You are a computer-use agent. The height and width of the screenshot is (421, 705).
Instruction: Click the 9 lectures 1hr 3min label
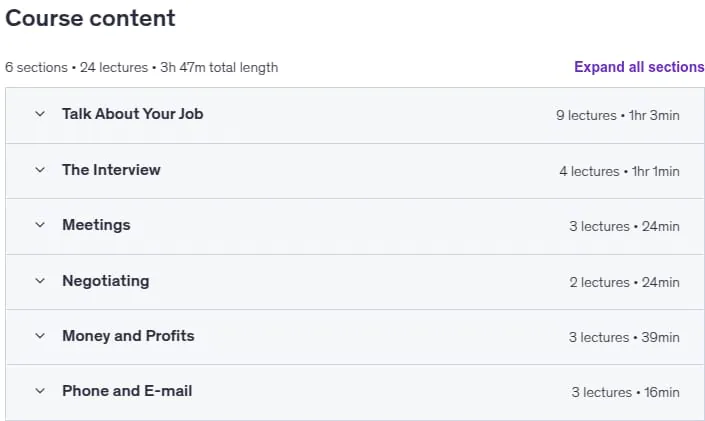617,115
